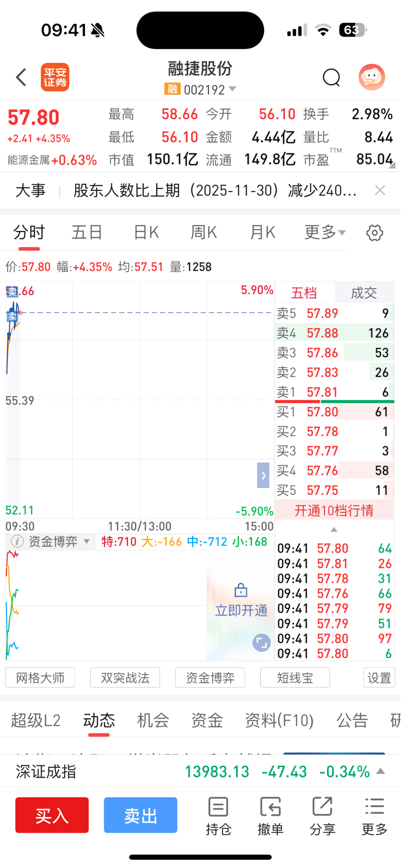The width and height of the screenshot is (401, 868).
Task: Select the 机会 tab
Action: [x=153, y=720]
